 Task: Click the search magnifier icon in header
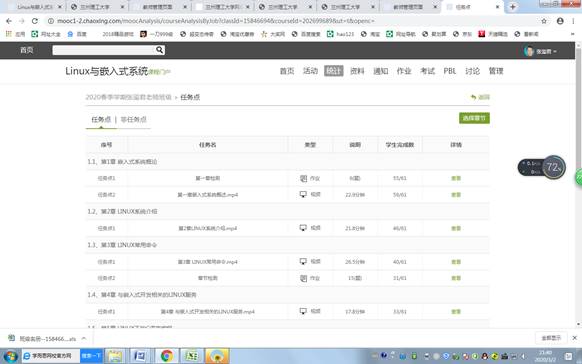coord(159,50)
